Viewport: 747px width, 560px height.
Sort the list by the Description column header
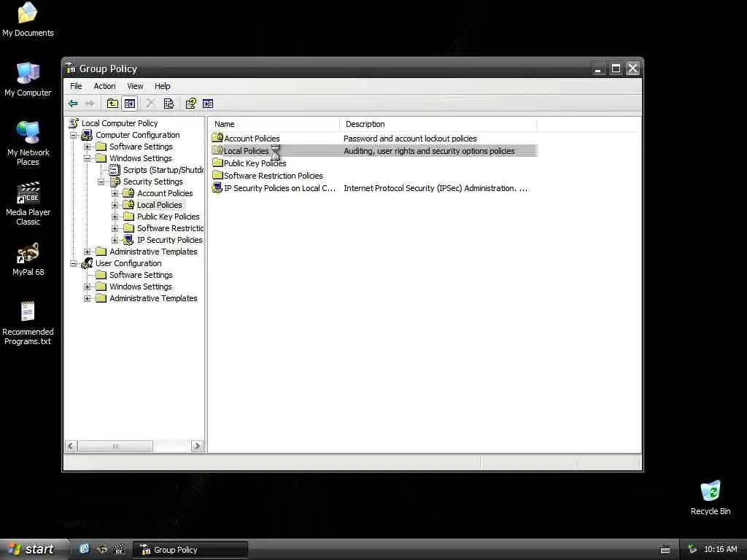[438, 124]
